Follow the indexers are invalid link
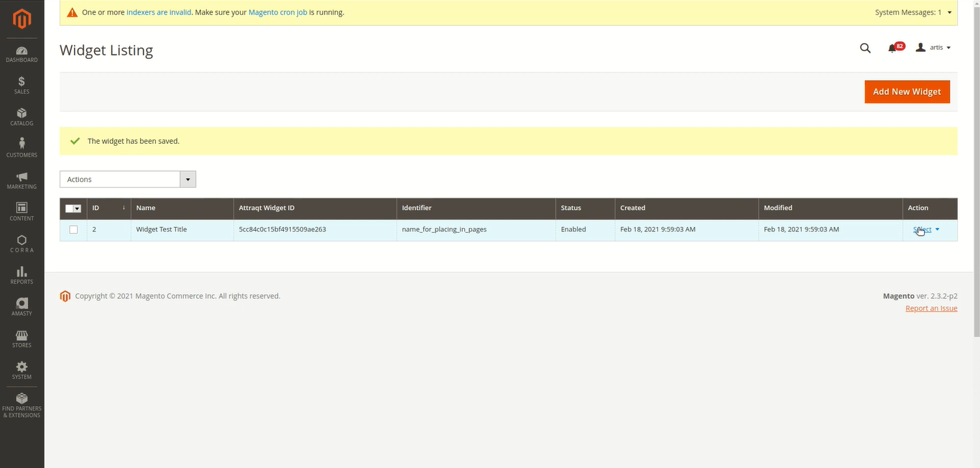The width and height of the screenshot is (980, 468). [x=158, y=12]
